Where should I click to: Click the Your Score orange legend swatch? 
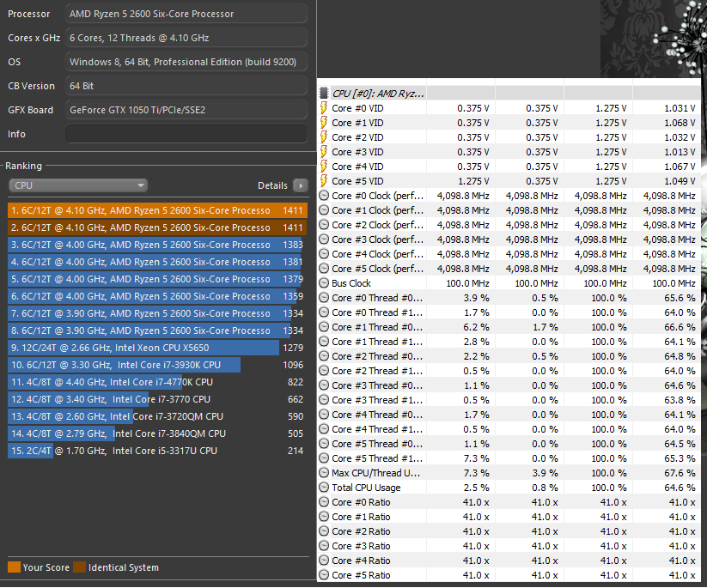[14, 567]
